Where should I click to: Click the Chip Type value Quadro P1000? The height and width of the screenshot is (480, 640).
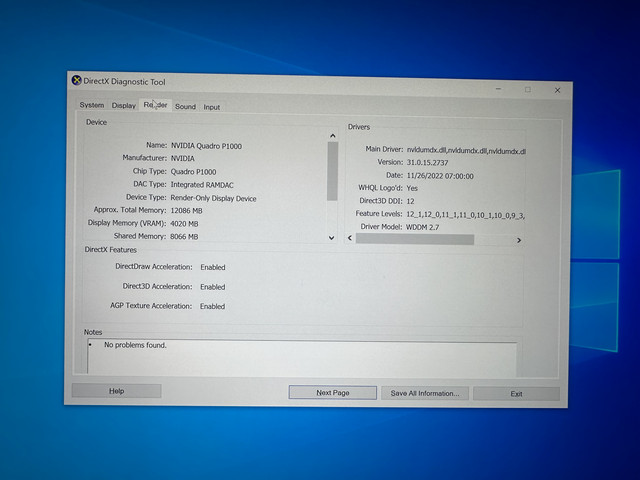[x=193, y=172]
